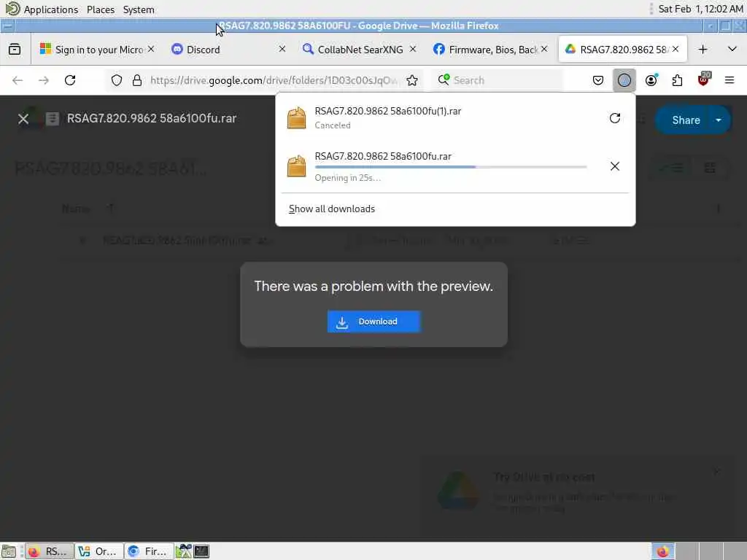
Task: Click the site security padlock icon
Action: (137, 80)
